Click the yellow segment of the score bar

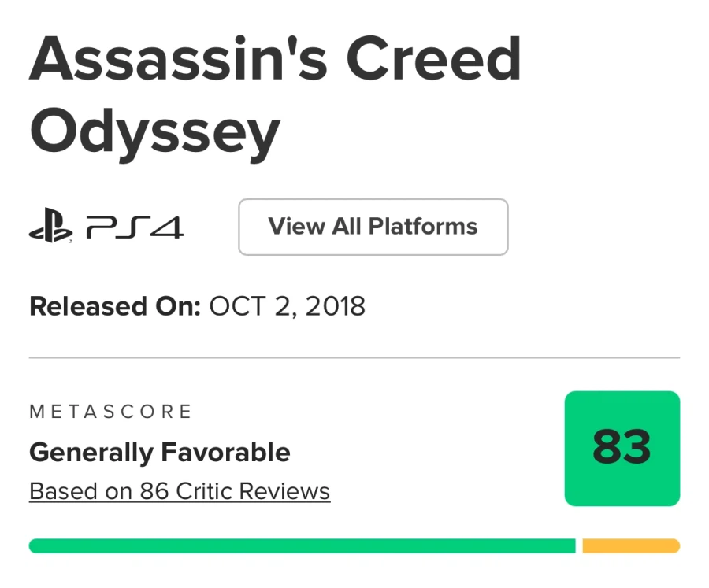(630, 546)
